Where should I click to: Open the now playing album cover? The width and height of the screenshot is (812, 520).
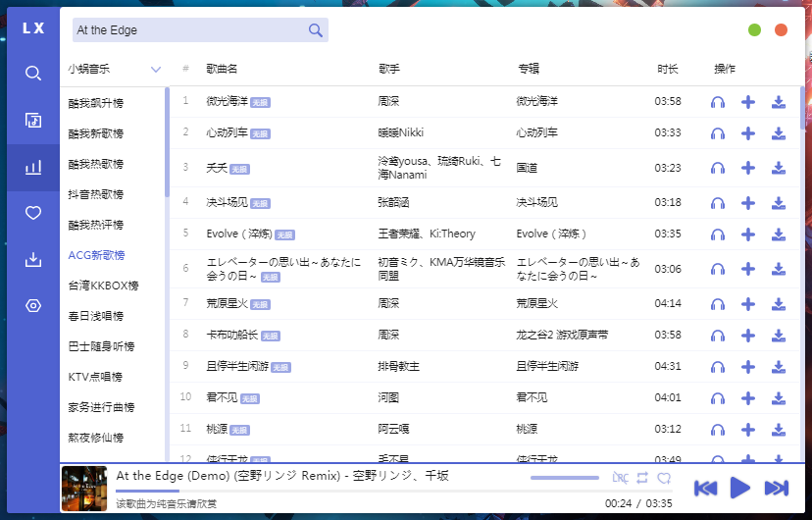84,489
